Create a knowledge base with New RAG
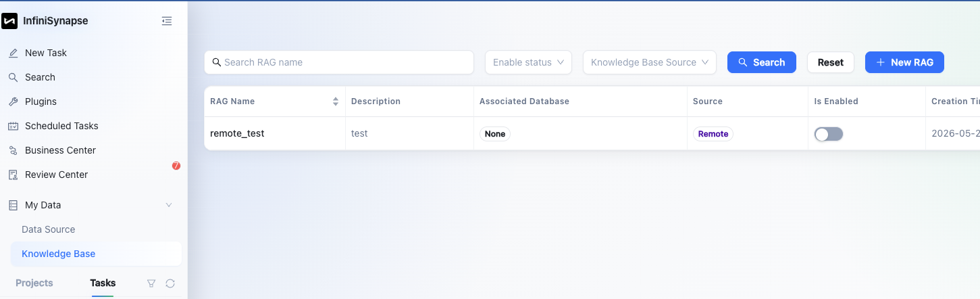The width and height of the screenshot is (980, 299). click(904, 62)
